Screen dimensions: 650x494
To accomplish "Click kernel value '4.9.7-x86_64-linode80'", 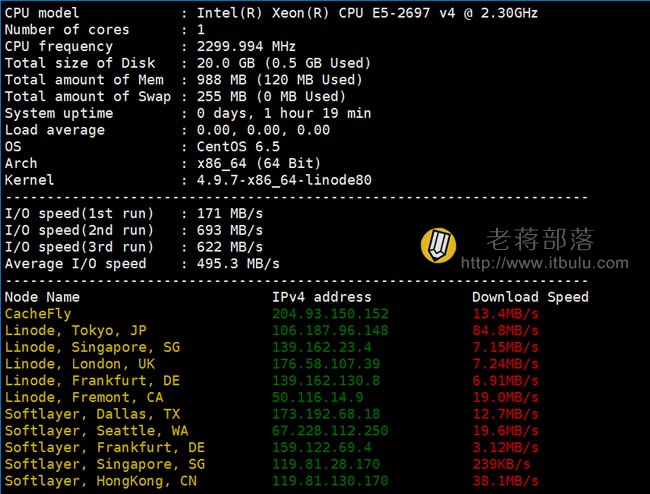I will (284, 180).
